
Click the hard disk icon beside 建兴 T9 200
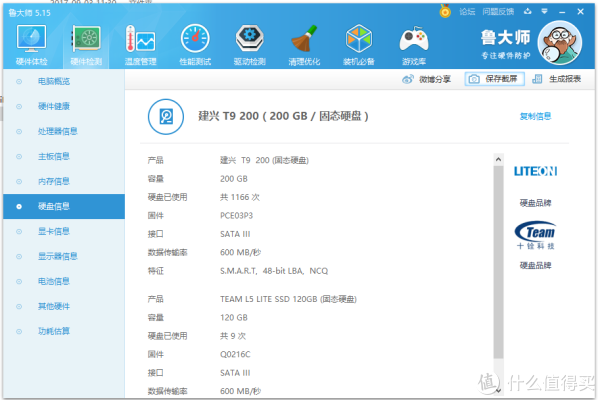point(166,116)
